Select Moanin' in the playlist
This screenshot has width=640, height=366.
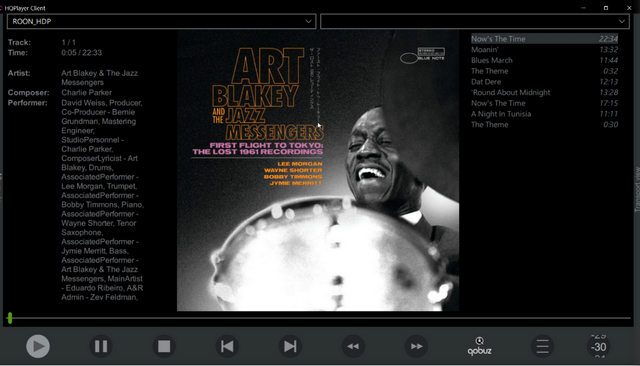coord(544,50)
